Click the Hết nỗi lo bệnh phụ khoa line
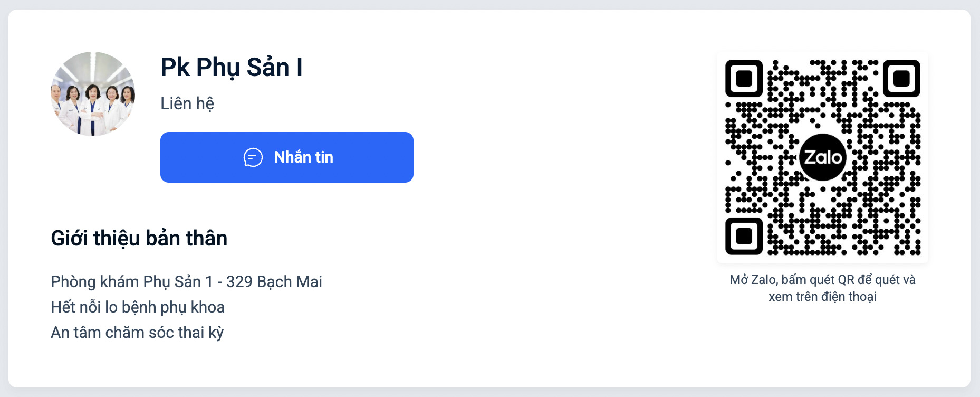The height and width of the screenshot is (397, 980). tap(138, 307)
